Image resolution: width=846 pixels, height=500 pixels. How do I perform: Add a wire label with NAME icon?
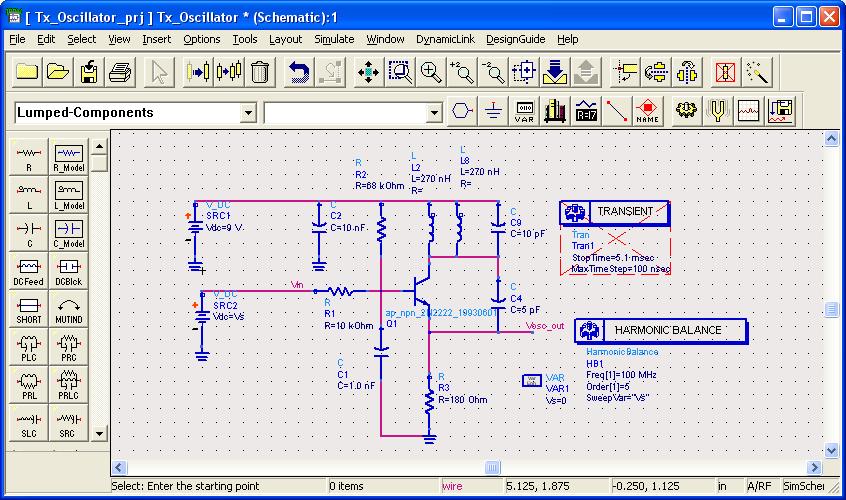point(647,111)
